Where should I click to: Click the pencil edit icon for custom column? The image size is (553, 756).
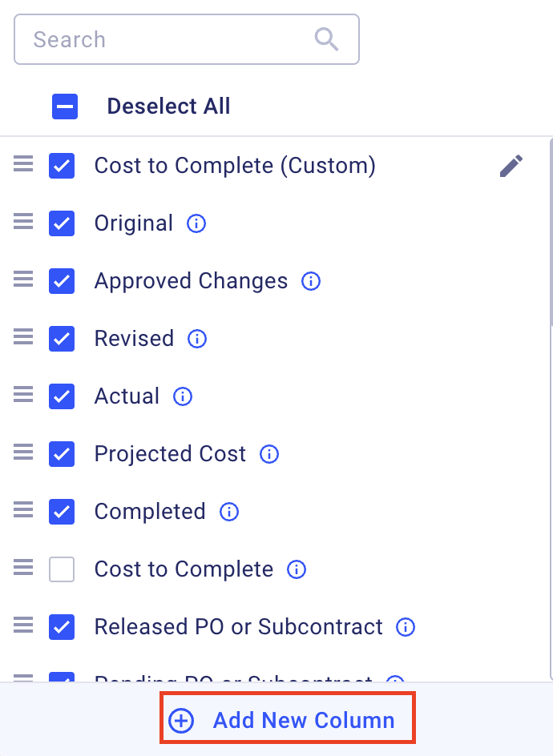point(511,166)
